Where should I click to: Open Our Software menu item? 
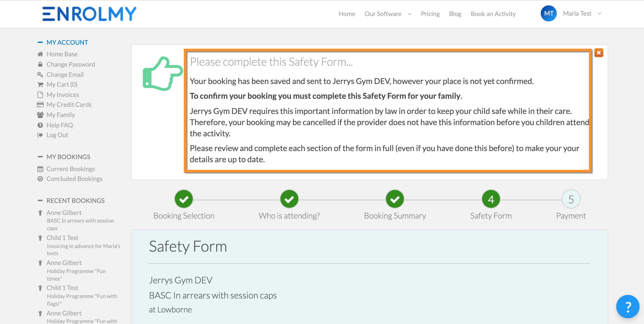point(383,14)
